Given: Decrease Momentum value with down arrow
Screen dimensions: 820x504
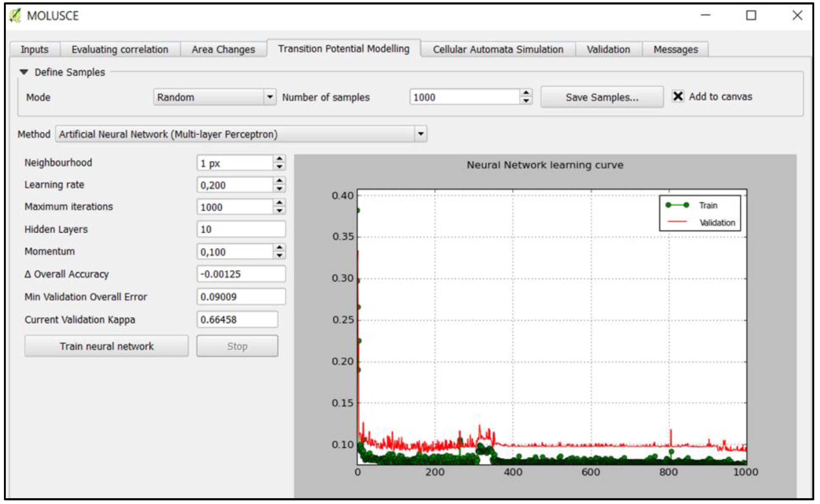Looking at the screenshot, I should click(279, 256).
